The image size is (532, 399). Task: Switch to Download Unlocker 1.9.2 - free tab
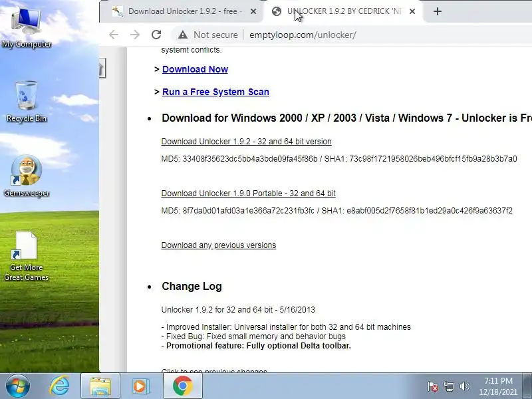pyautogui.click(x=181, y=11)
